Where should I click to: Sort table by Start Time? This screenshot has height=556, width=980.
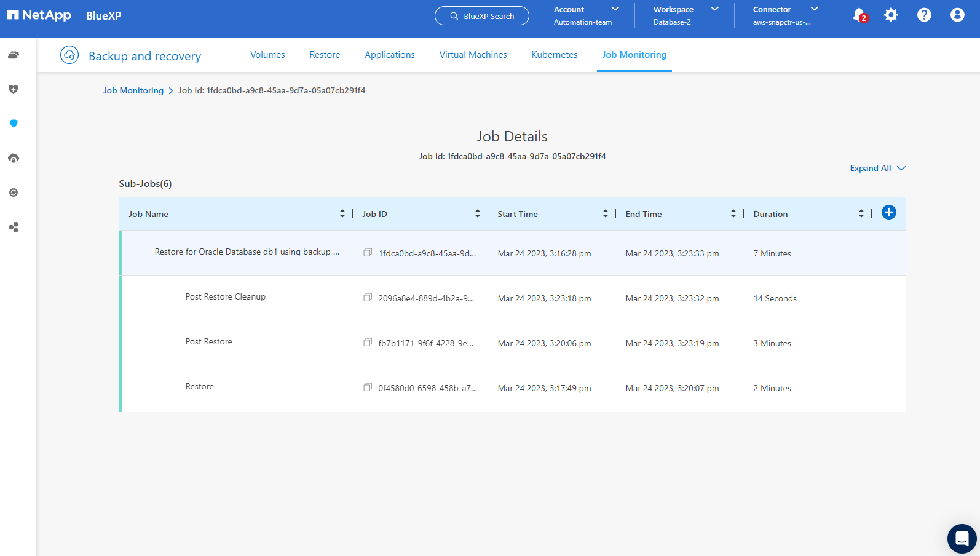[606, 214]
